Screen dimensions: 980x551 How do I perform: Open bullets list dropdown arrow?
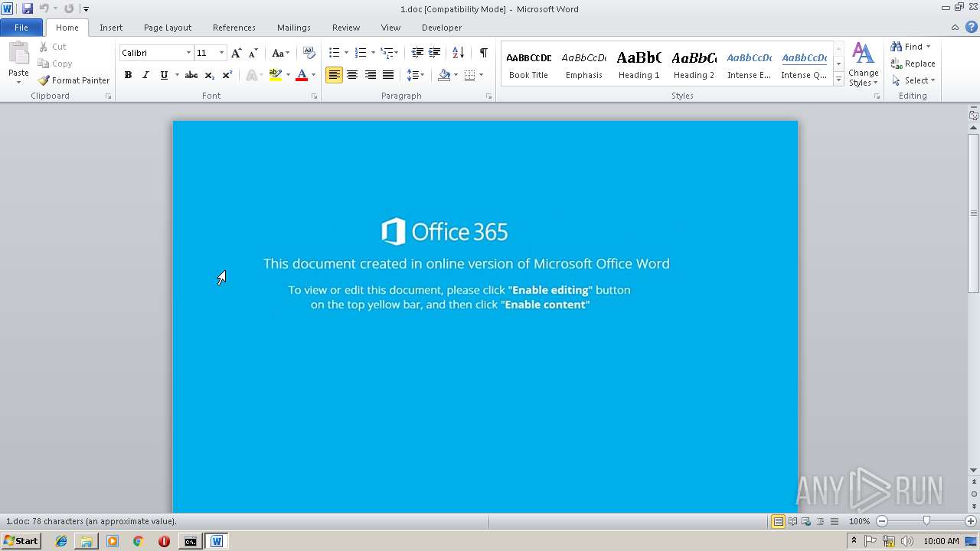[x=346, y=53]
